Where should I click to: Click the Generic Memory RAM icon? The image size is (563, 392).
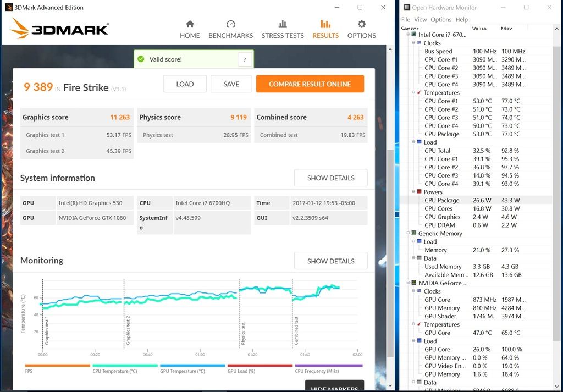click(x=413, y=233)
